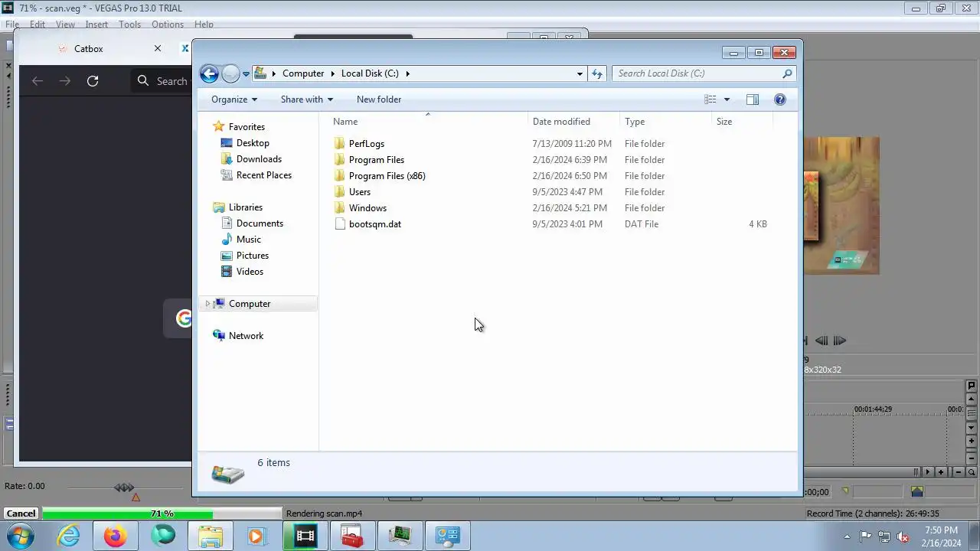Image resolution: width=980 pixels, height=551 pixels.
Task: Sort files by Size column
Action: point(742,122)
